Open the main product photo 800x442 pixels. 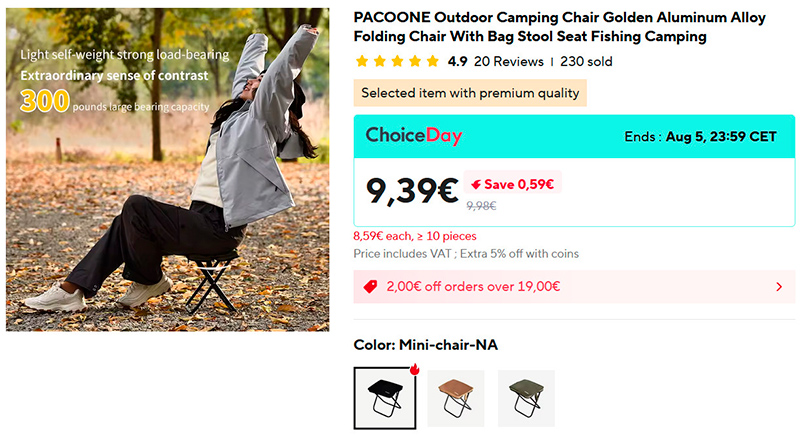pos(168,170)
